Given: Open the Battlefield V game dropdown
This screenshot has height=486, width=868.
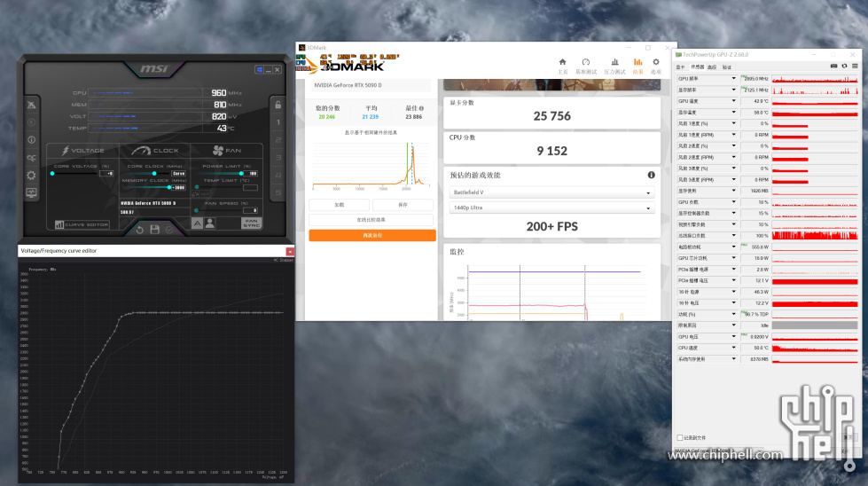Looking at the screenshot, I should 551,192.
